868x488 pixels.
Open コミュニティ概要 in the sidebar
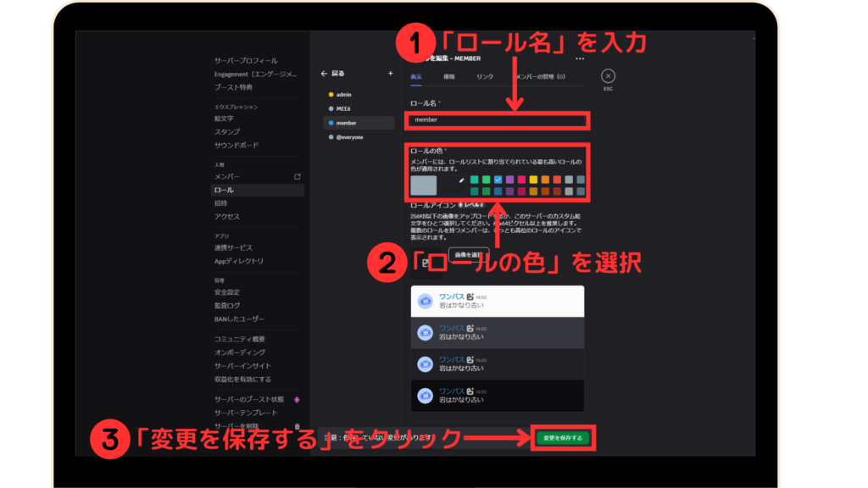coord(240,339)
